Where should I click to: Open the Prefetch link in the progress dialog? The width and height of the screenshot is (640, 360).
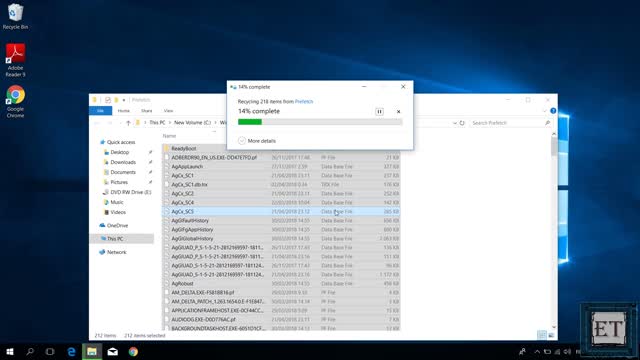tap(304, 102)
